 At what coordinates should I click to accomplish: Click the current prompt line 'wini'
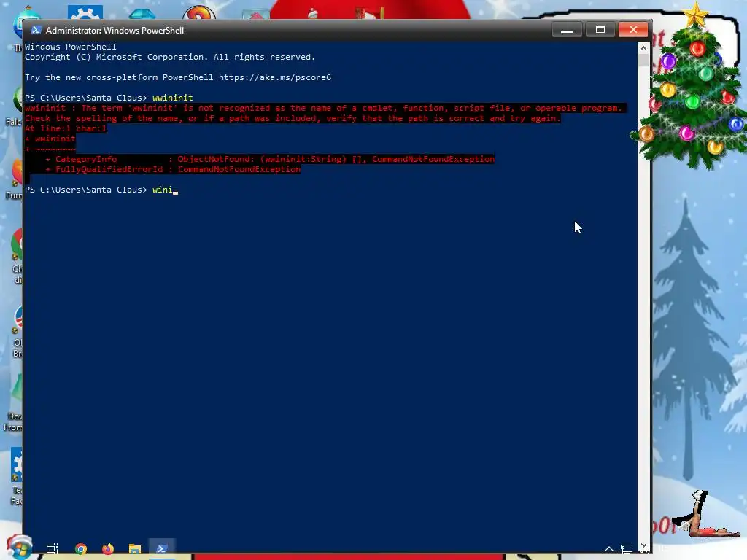click(x=101, y=190)
